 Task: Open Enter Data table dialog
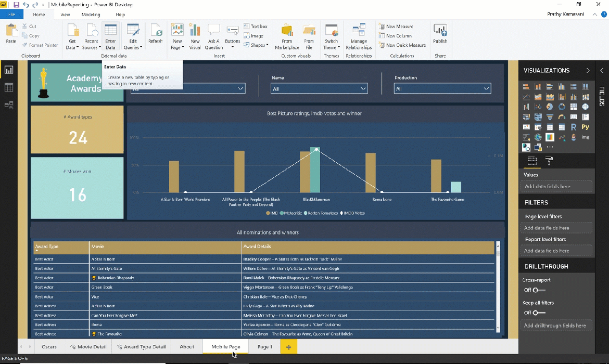[110, 36]
